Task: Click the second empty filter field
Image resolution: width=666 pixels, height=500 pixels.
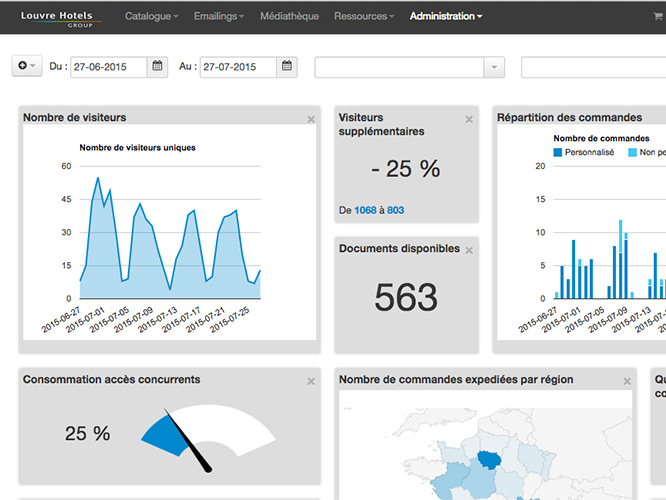Action: click(x=593, y=67)
